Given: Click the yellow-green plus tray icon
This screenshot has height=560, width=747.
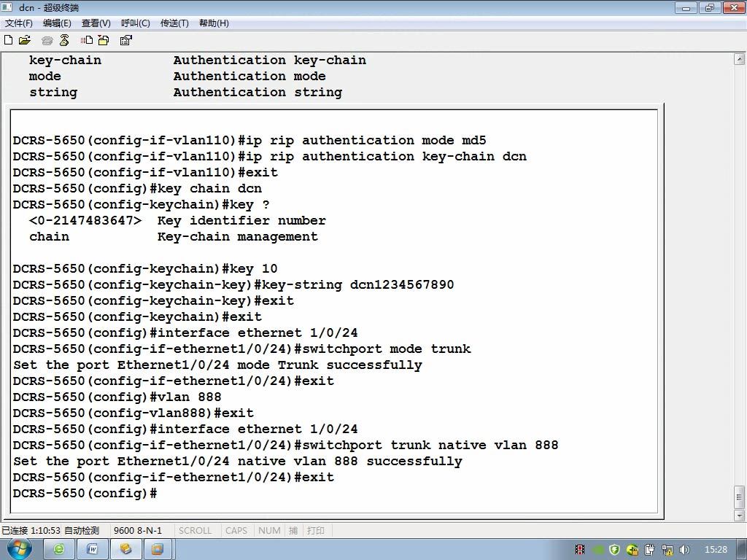Looking at the screenshot, I should 632,550.
